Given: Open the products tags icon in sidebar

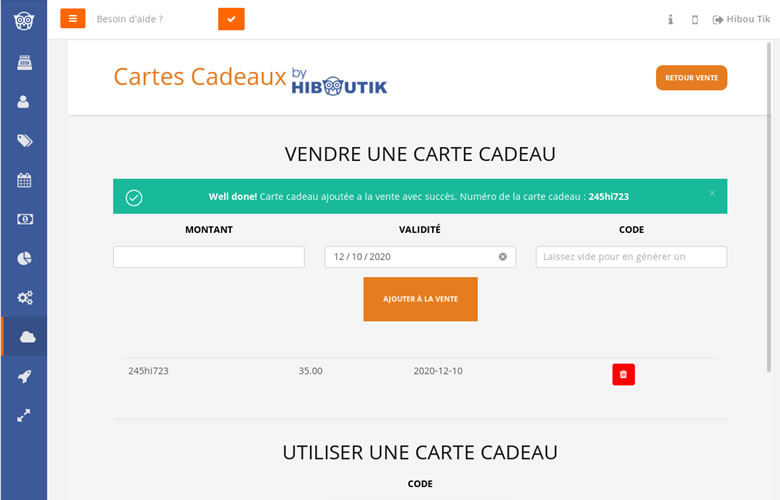Looking at the screenshot, I should (x=24, y=141).
